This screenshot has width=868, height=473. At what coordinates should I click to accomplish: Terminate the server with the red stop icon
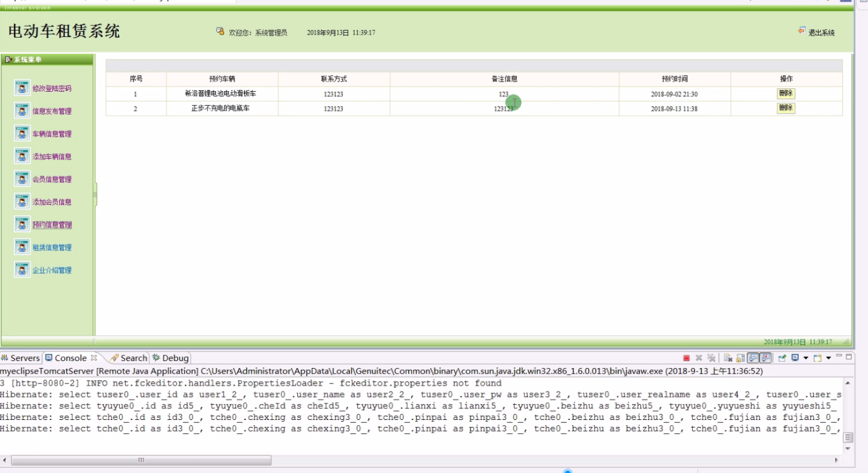tap(686, 358)
